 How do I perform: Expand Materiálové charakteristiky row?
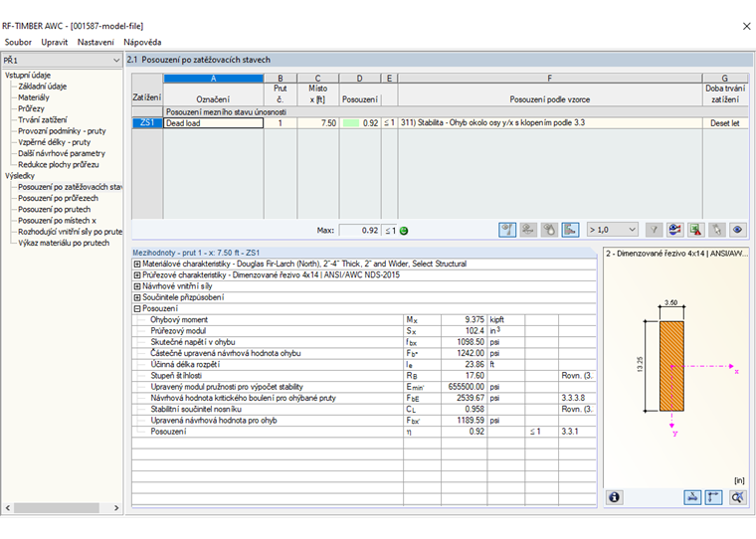pyautogui.click(x=137, y=264)
